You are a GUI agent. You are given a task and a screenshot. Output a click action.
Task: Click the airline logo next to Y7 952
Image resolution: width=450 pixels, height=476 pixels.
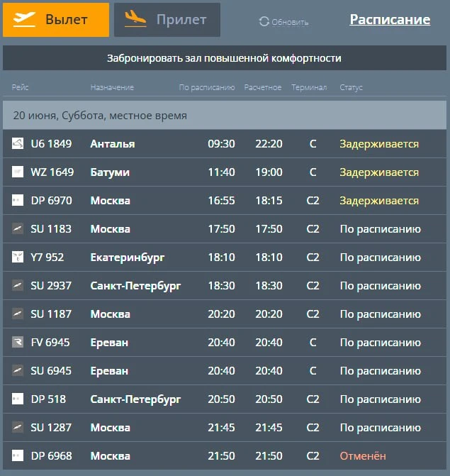tap(18, 257)
